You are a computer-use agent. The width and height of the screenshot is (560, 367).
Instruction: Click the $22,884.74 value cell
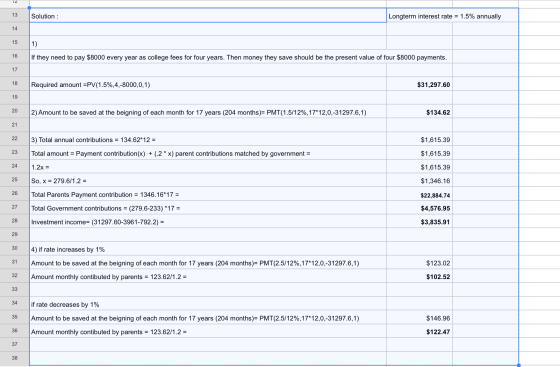pos(419,194)
